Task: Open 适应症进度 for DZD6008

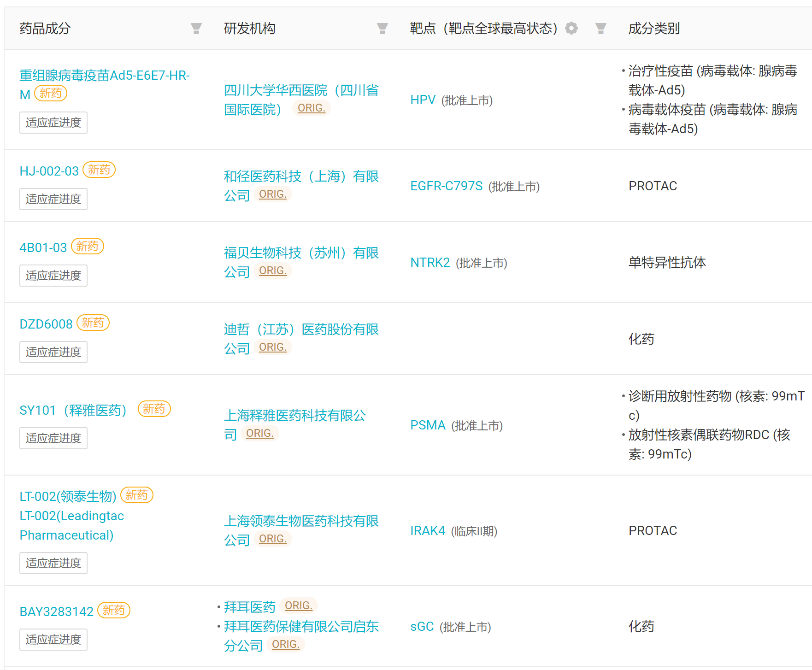Action: [x=53, y=352]
